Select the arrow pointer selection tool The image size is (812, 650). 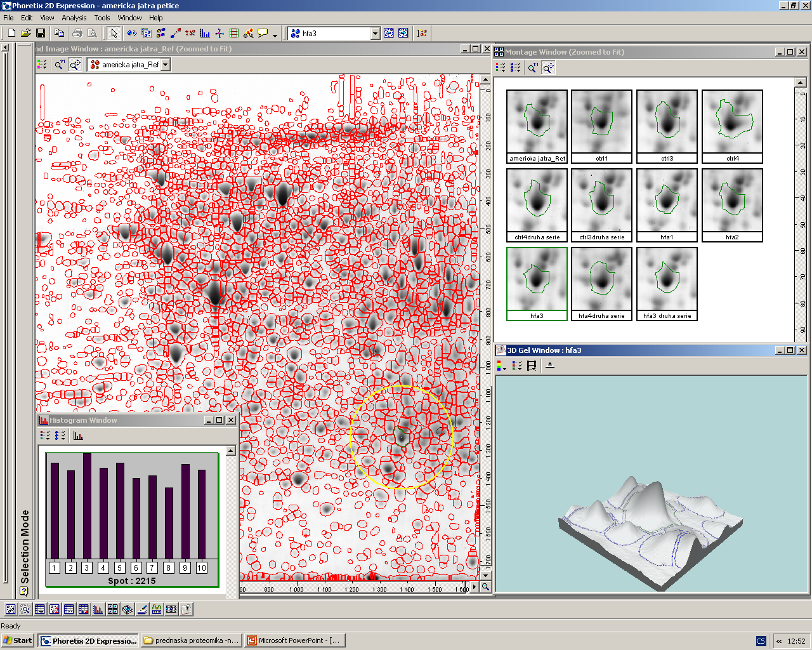pos(114,33)
